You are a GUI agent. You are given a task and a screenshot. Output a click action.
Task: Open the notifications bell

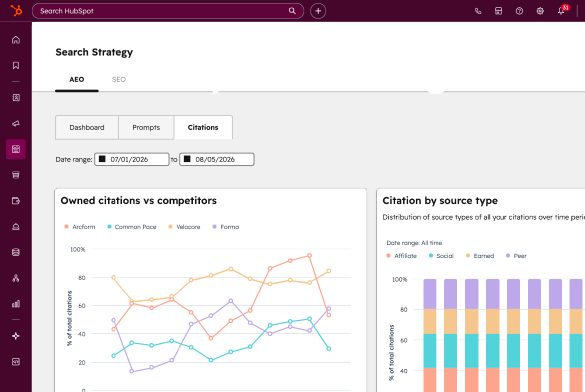(x=561, y=11)
